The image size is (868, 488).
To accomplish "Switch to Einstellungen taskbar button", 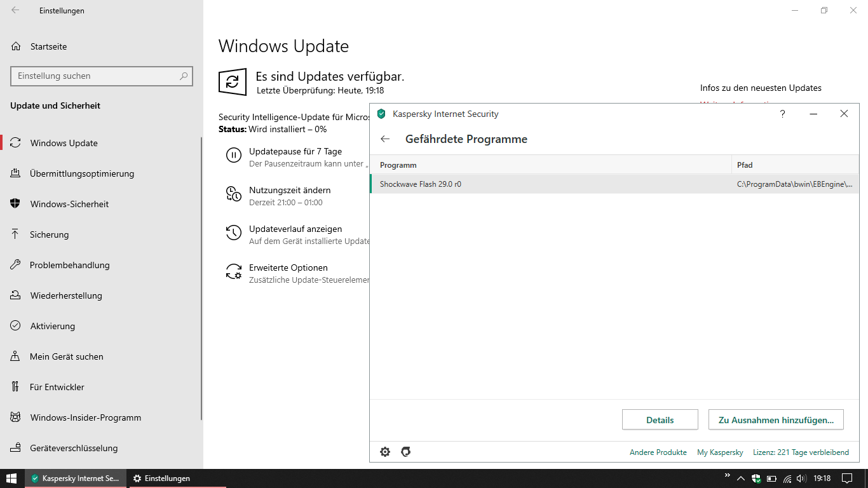I will tap(178, 478).
